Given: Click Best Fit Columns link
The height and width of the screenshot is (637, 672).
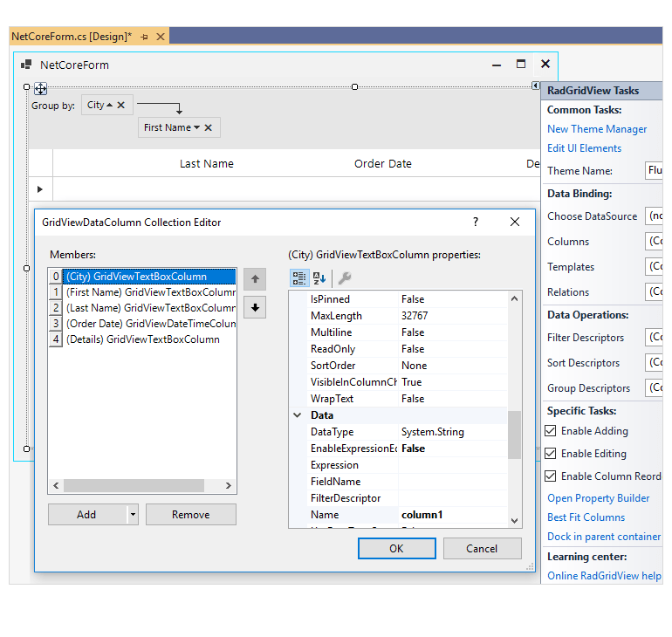Looking at the screenshot, I should coord(586,517).
